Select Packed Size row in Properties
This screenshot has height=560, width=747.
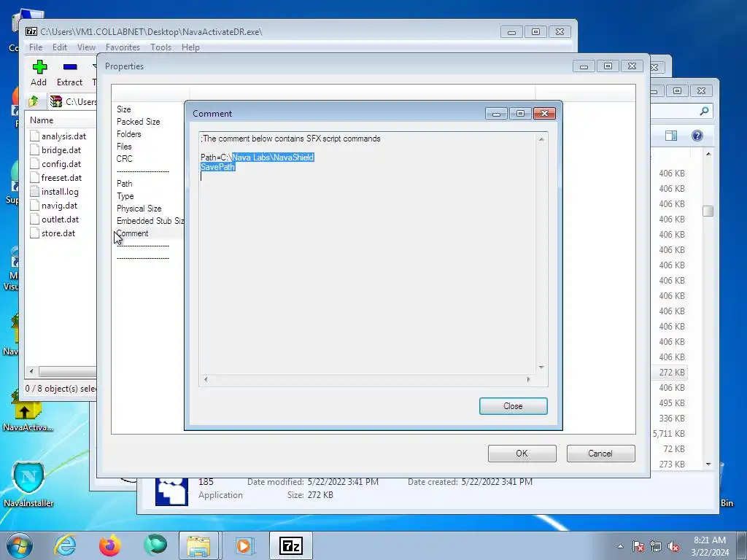[138, 122]
